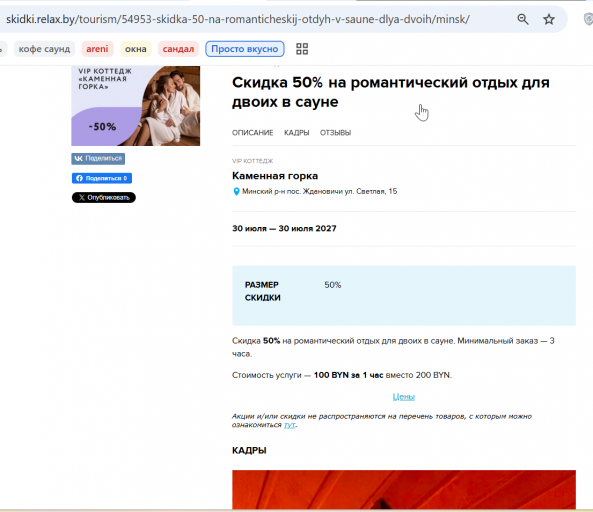Image resolution: width=593 pixels, height=512 pixels.
Task: Share on Facebook with Поделиться button
Action: point(102,178)
